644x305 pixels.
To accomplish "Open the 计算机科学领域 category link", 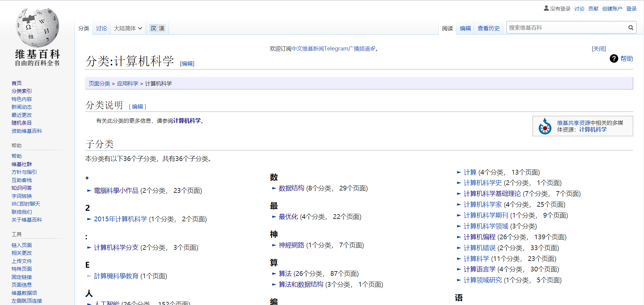I will tap(486, 226).
